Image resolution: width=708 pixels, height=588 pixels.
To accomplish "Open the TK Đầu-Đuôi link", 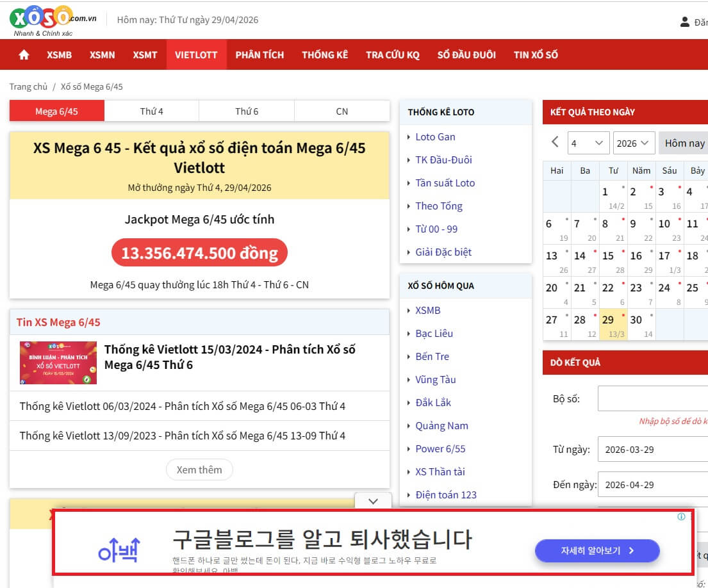I will pyautogui.click(x=443, y=159).
